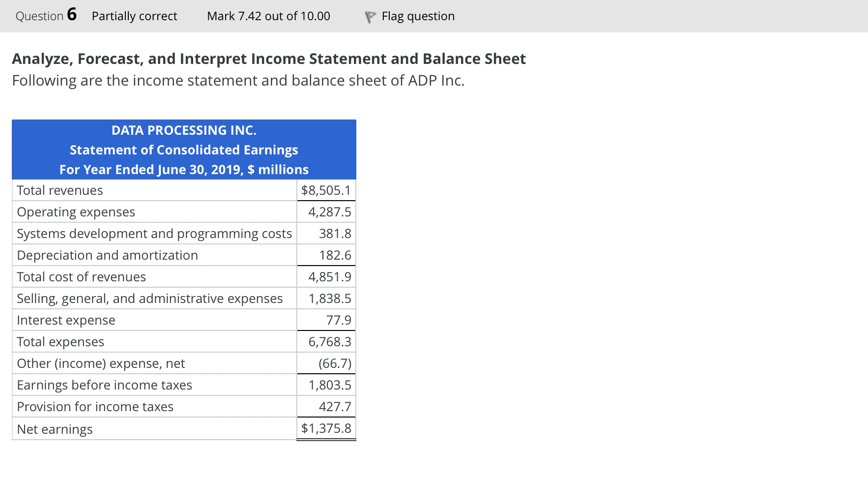The height and width of the screenshot is (479, 868).
Task: Click the flag icon beside Flag question
Action: pos(370,17)
